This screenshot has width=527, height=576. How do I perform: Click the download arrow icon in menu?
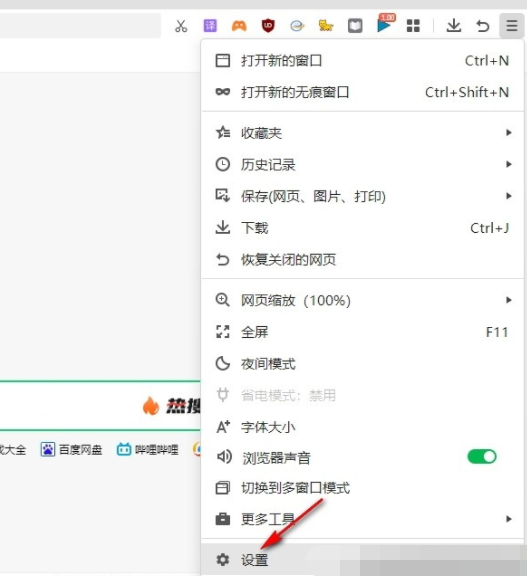[223, 227]
